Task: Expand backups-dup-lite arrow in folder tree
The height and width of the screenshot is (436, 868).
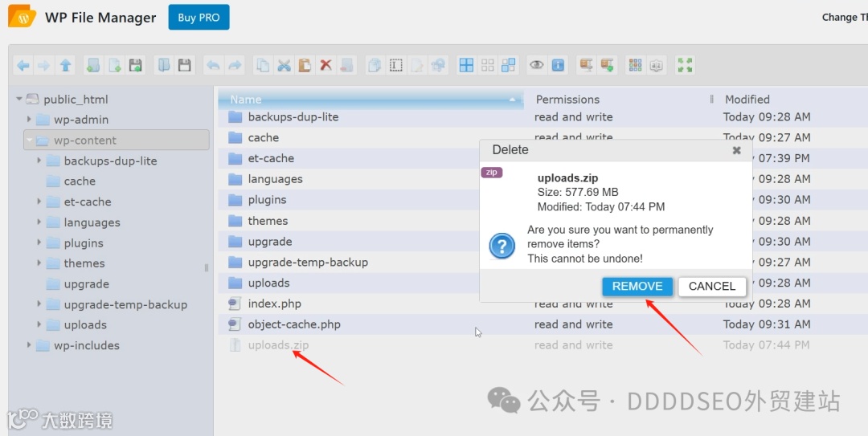Action: coord(39,161)
